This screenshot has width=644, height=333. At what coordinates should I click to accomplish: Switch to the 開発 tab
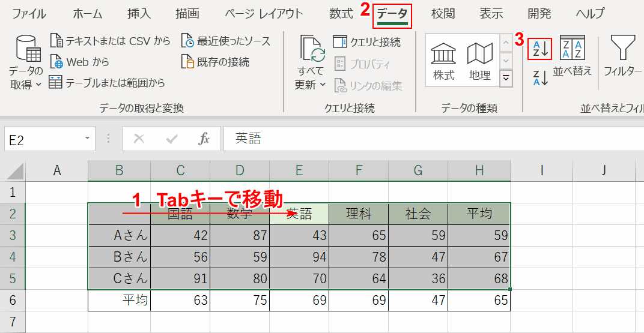[x=539, y=14]
